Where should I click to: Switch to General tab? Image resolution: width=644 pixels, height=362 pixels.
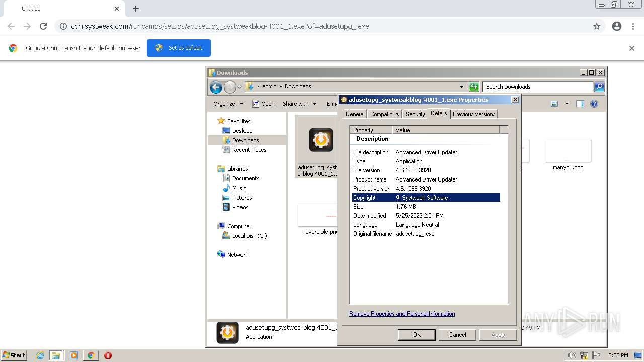click(x=355, y=114)
